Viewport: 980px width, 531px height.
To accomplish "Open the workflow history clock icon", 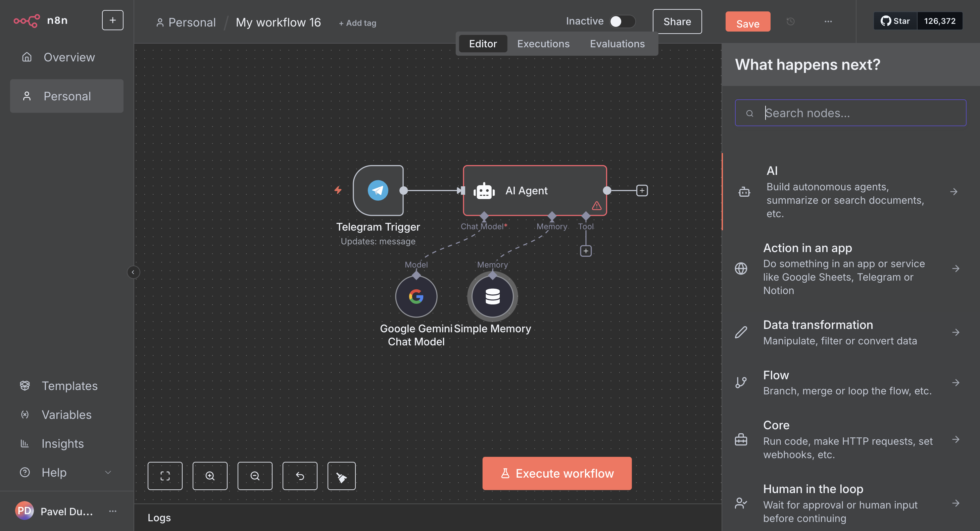I will pyautogui.click(x=790, y=22).
